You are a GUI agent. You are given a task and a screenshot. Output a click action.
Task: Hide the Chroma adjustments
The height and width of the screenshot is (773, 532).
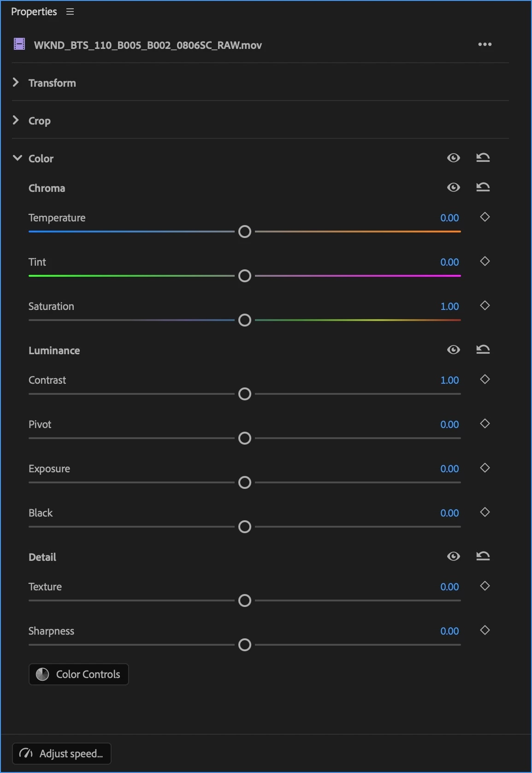tap(453, 188)
